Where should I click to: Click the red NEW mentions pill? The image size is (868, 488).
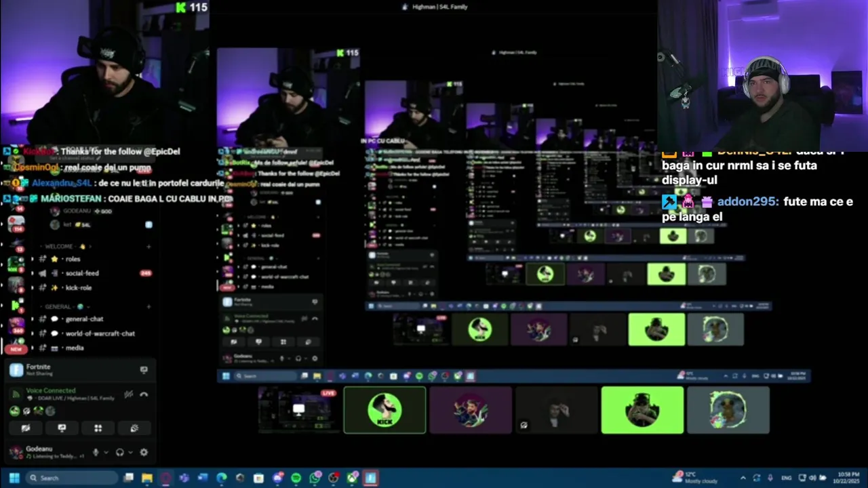[x=16, y=349]
